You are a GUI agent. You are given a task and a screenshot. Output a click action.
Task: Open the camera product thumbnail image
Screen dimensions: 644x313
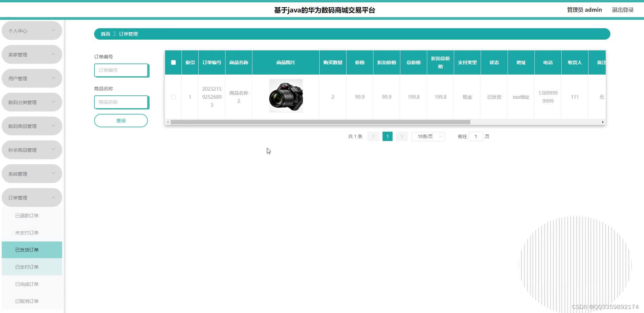click(286, 96)
